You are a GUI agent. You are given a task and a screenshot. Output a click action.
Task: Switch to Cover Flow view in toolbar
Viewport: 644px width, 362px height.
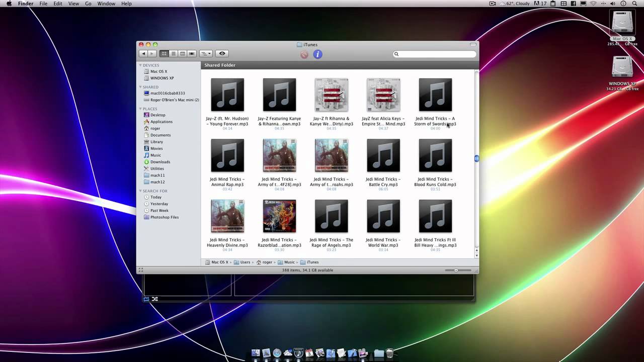point(192,53)
